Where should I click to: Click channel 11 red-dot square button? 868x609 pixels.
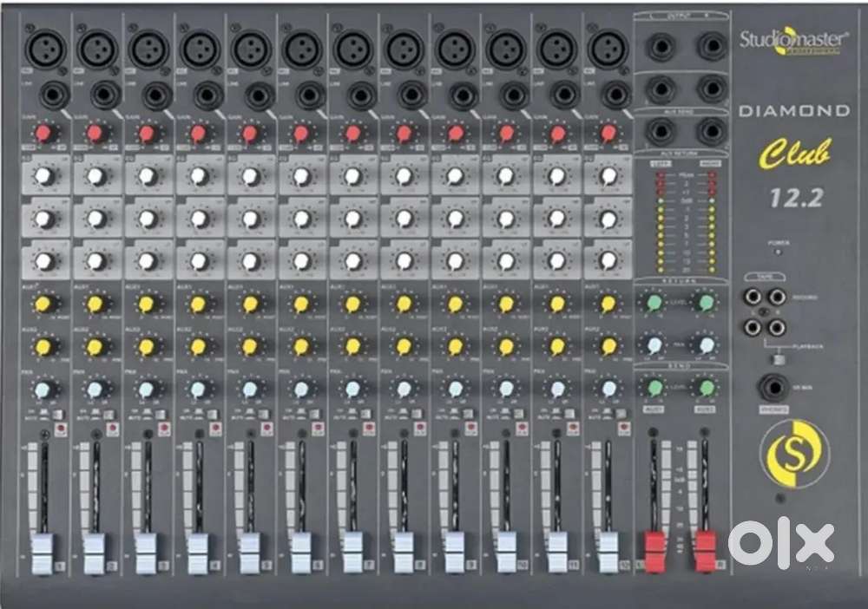tap(573, 429)
